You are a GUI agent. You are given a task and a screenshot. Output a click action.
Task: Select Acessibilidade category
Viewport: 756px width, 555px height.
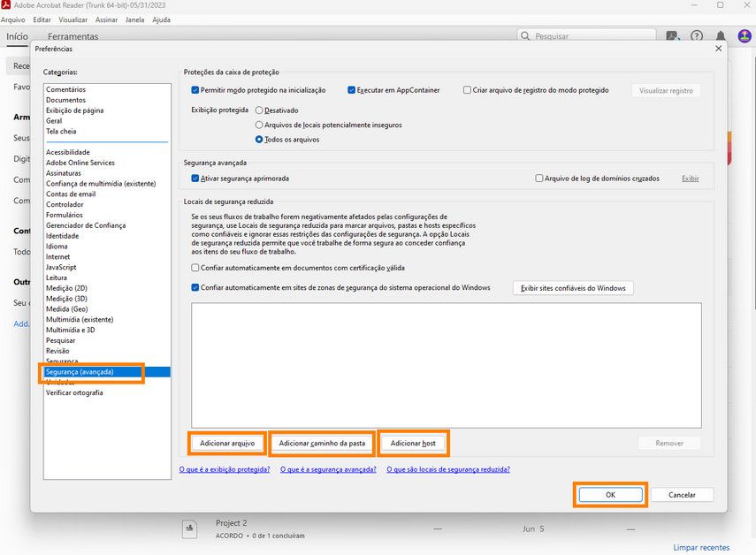click(68, 152)
